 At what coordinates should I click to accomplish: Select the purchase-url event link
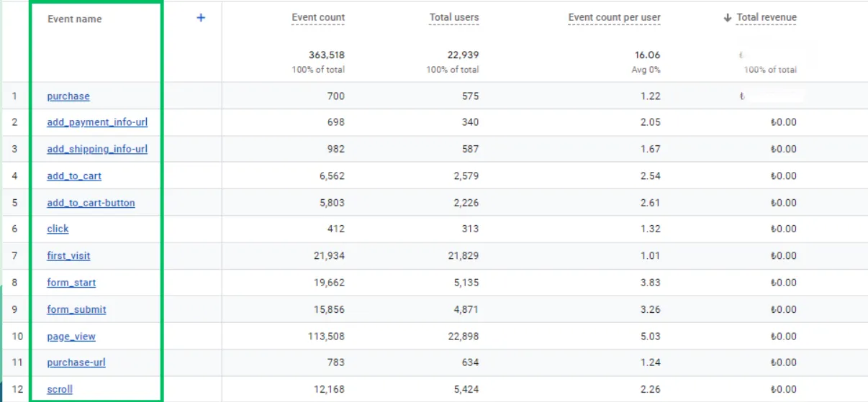pos(76,362)
